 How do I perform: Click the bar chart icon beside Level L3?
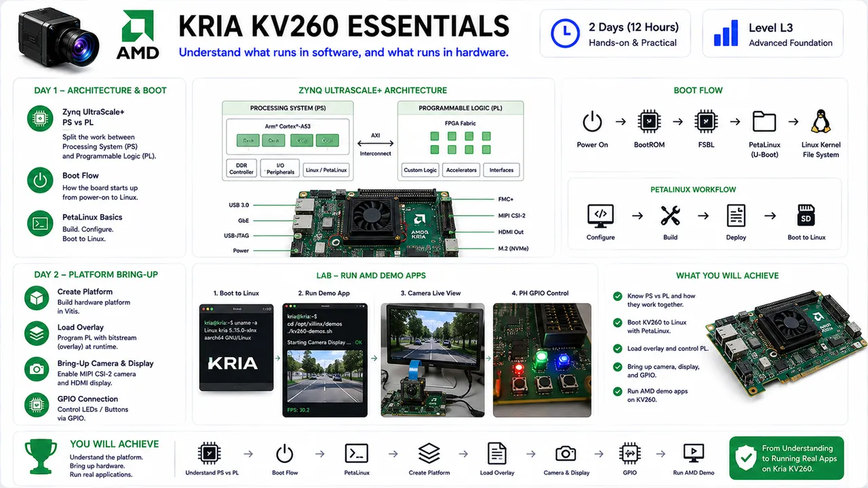726,33
